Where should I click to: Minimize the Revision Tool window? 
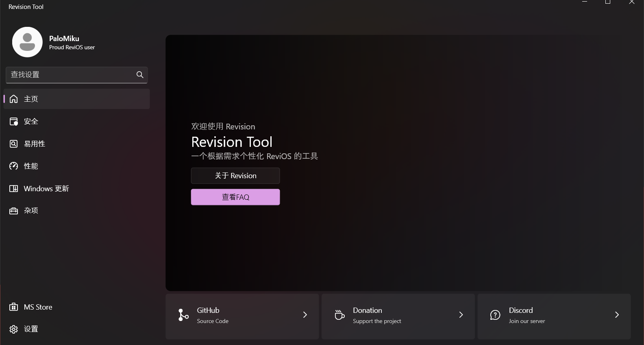pyautogui.click(x=585, y=2)
